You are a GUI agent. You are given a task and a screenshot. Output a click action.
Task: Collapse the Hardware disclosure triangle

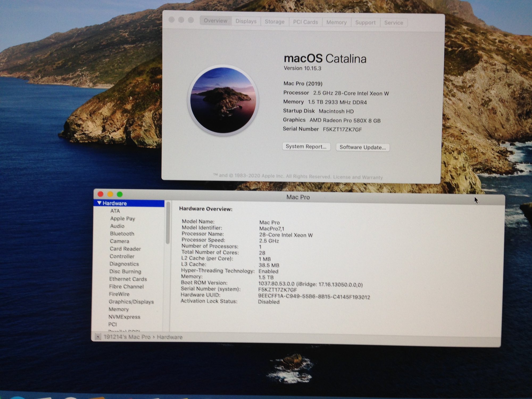[99, 203]
